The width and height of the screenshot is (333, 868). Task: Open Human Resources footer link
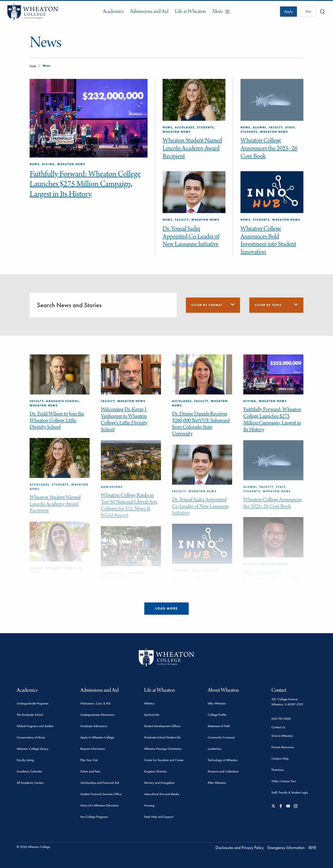(283, 747)
